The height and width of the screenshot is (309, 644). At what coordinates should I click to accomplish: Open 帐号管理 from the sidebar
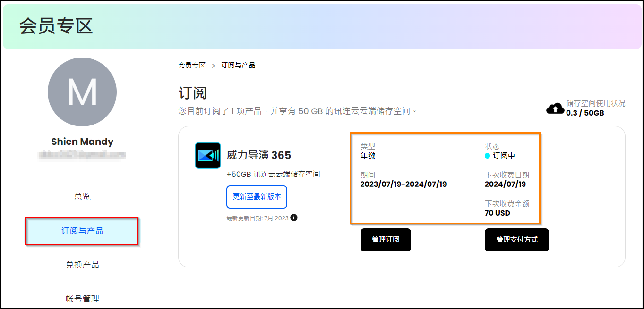coord(82,299)
